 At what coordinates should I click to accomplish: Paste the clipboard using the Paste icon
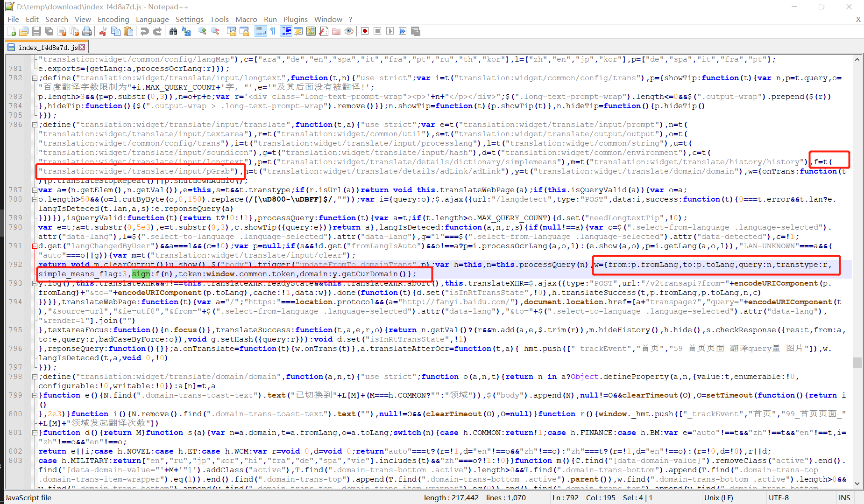[x=128, y=31]
